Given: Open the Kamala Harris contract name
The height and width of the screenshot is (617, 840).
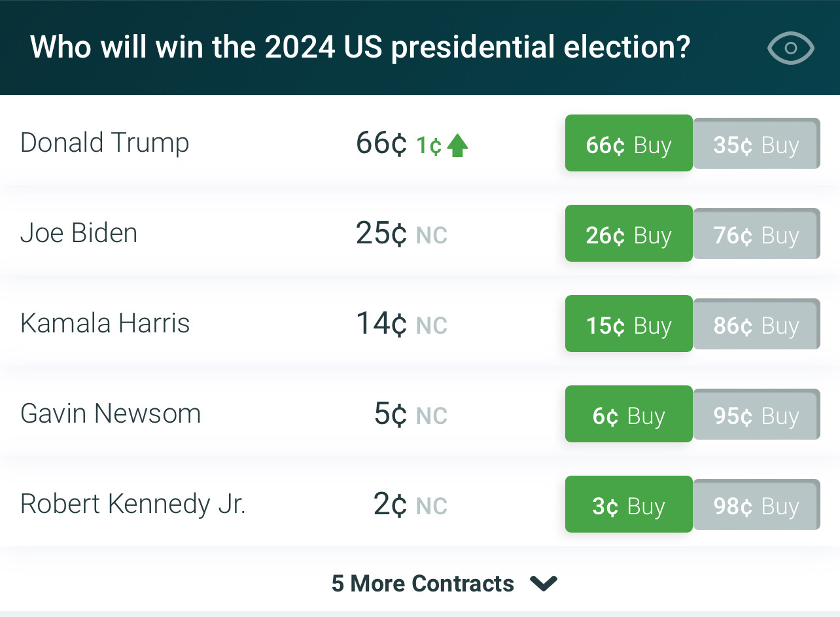Looking at the screenshot, I should click(x=105, y=323).
